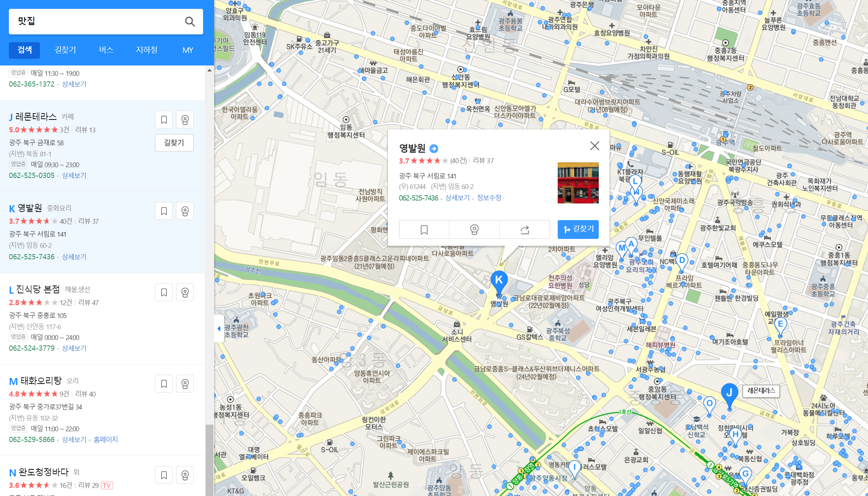The image size is (868, 496).
Task: Bookmark the 레몬테라스 listing
Action: point(164,120)
